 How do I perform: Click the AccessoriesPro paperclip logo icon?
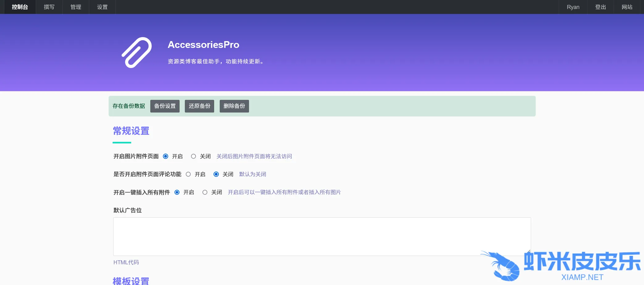[137, 53]
